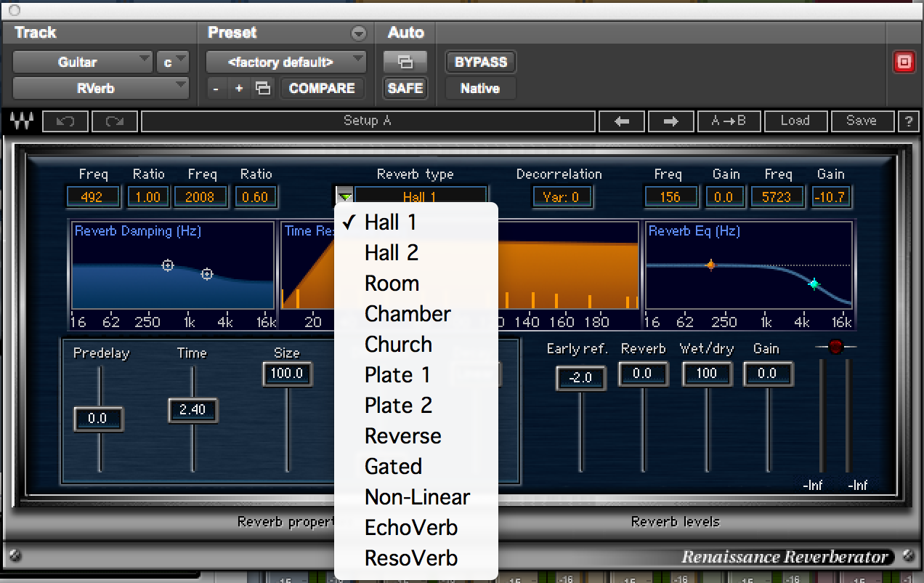Select Hall 2 in reverb type menu
The height and width of the screenshot is (583, 924).
pos(416,253)
